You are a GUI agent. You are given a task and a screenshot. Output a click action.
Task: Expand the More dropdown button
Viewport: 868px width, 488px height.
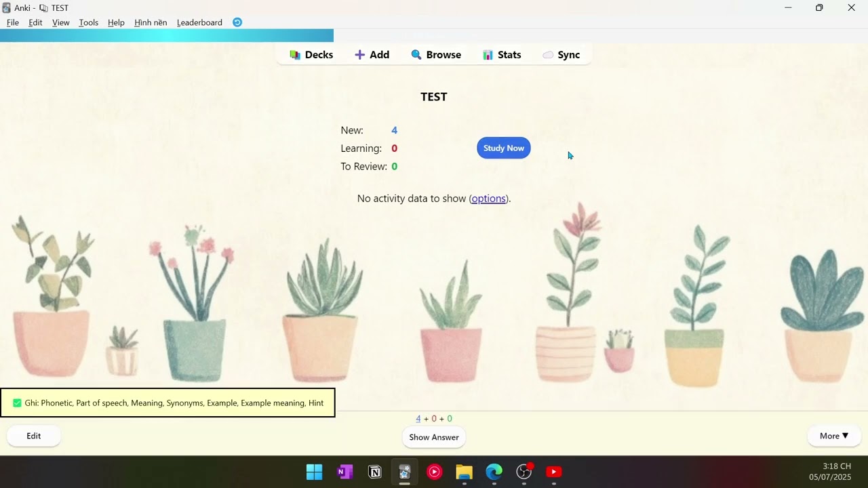pos(833,436)
